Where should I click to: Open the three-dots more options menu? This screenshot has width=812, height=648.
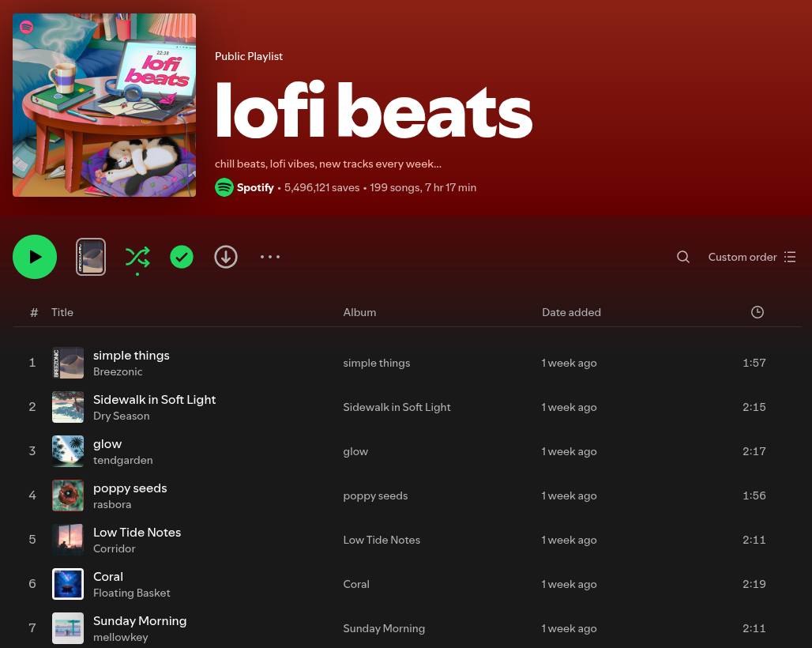tap(270, 257)
